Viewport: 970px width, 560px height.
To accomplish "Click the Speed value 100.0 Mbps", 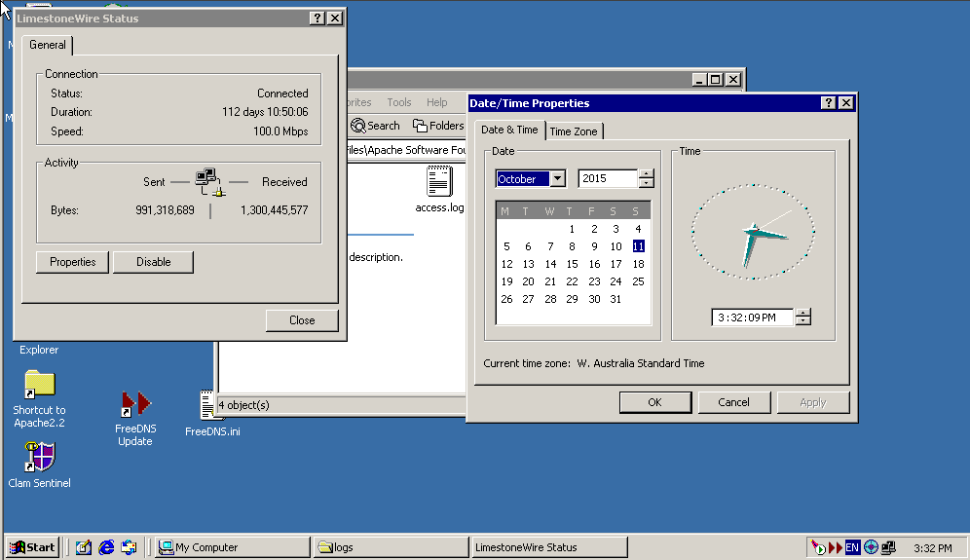I will click(280, 131).
